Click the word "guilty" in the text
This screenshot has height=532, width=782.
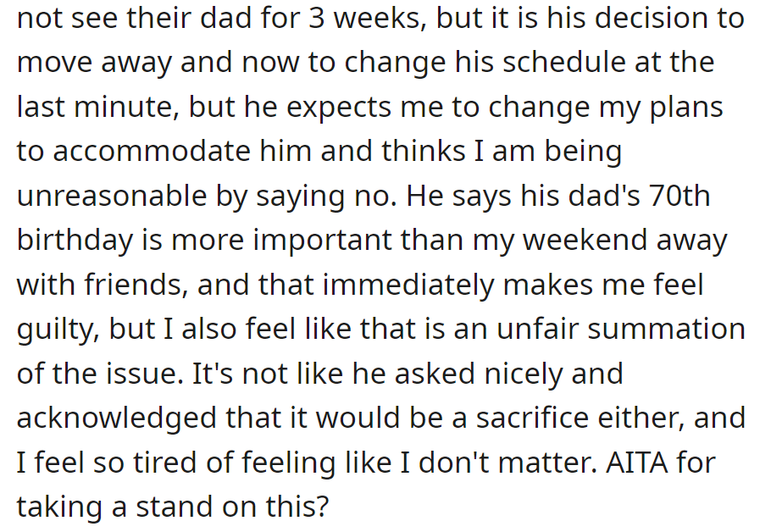(x=56, y=329)
